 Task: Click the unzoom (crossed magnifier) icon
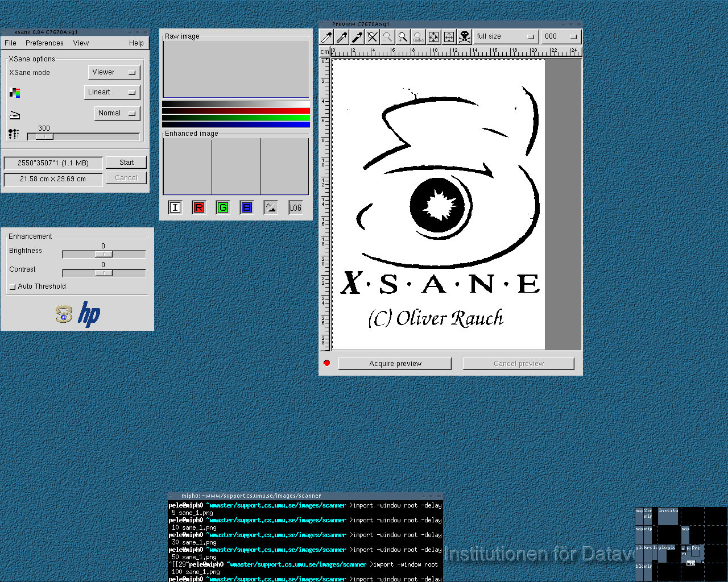(x=373, y=37)
